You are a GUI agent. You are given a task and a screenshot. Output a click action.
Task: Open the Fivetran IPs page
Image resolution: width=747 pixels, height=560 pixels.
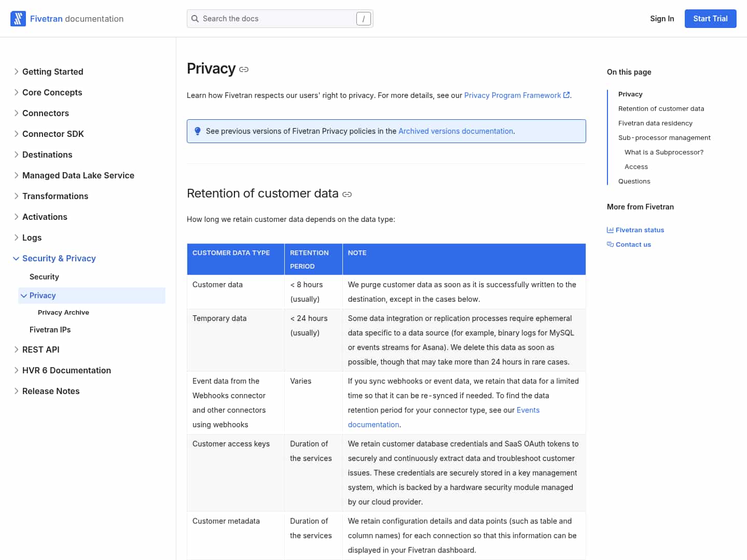50,330
